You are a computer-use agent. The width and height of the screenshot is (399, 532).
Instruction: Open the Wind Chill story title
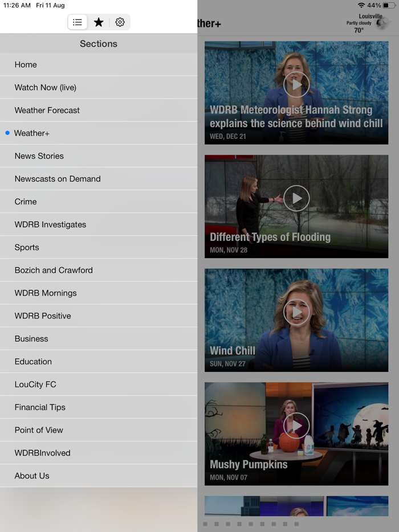point(232,350)
